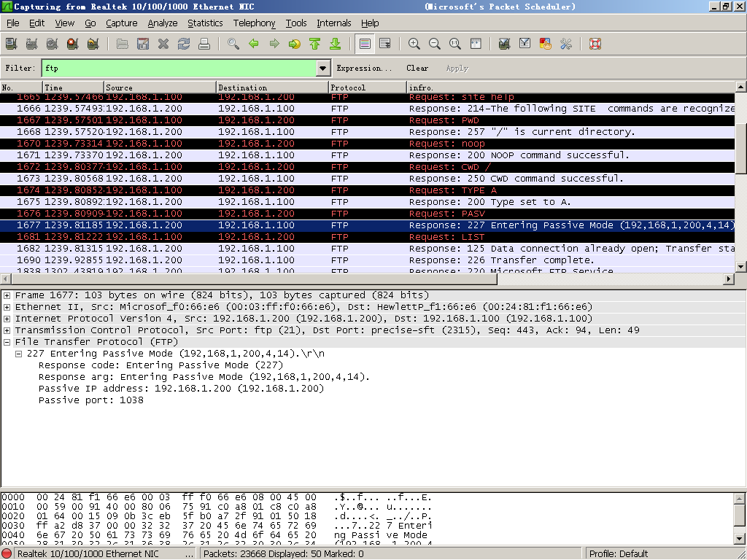Reload the capture file icon
The image size is (747, 560).
184,44
